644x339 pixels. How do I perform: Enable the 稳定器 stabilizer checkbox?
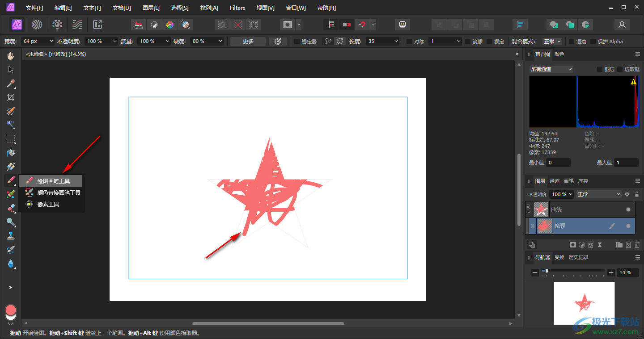point(297,42)
